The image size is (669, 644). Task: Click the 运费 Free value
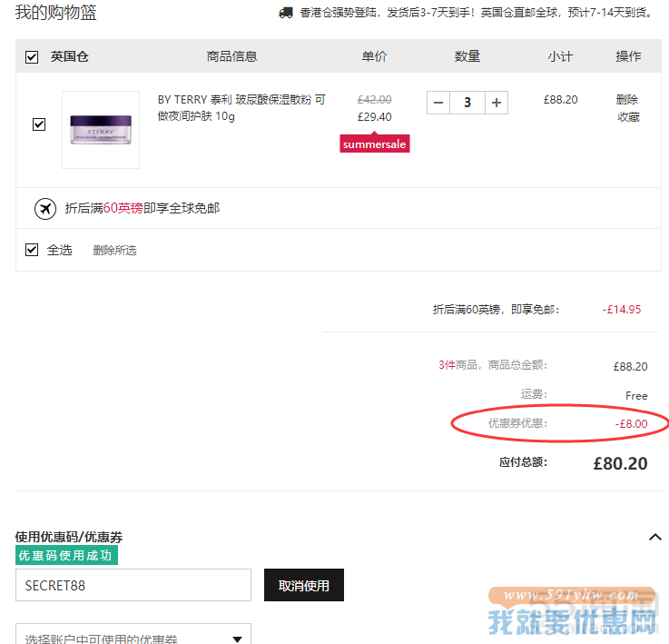click(x=636, y=396)
